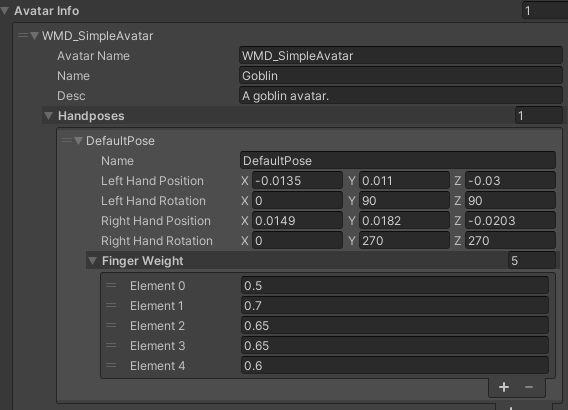Click the Left Hand Position X field
Viewport: 568px width, 410px height.
click(297, 180)
